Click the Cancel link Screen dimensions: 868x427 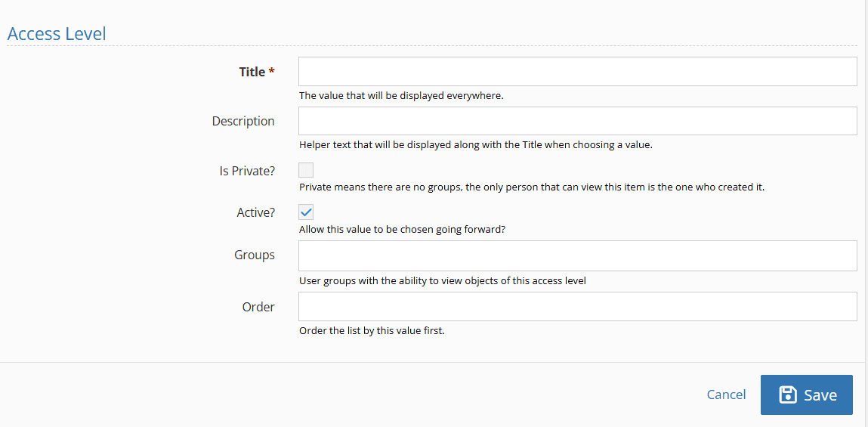(x=726, y=395)
